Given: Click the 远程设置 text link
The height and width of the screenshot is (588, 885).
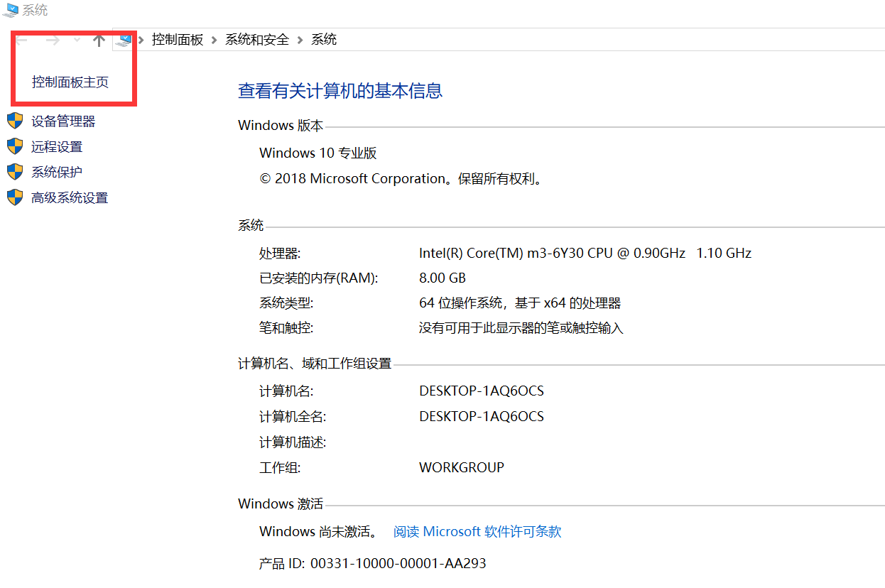Looking at the screenshot, I should coord(57,147).
